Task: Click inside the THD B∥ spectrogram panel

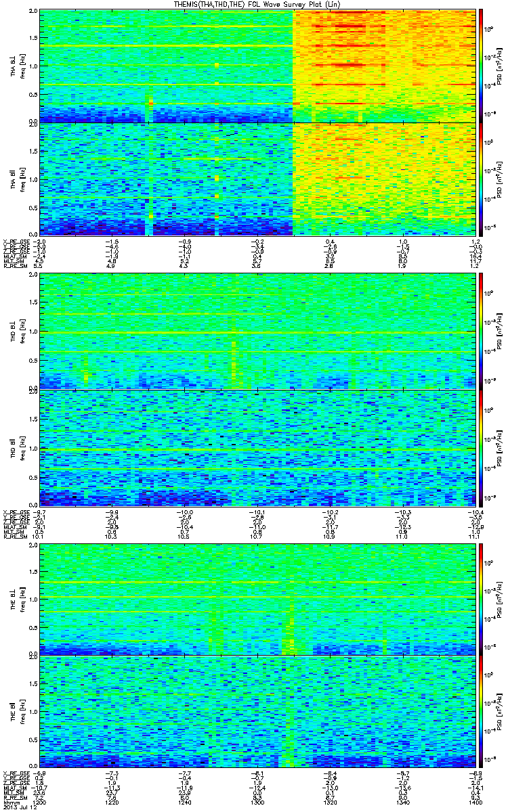Action: click(256, 448)
